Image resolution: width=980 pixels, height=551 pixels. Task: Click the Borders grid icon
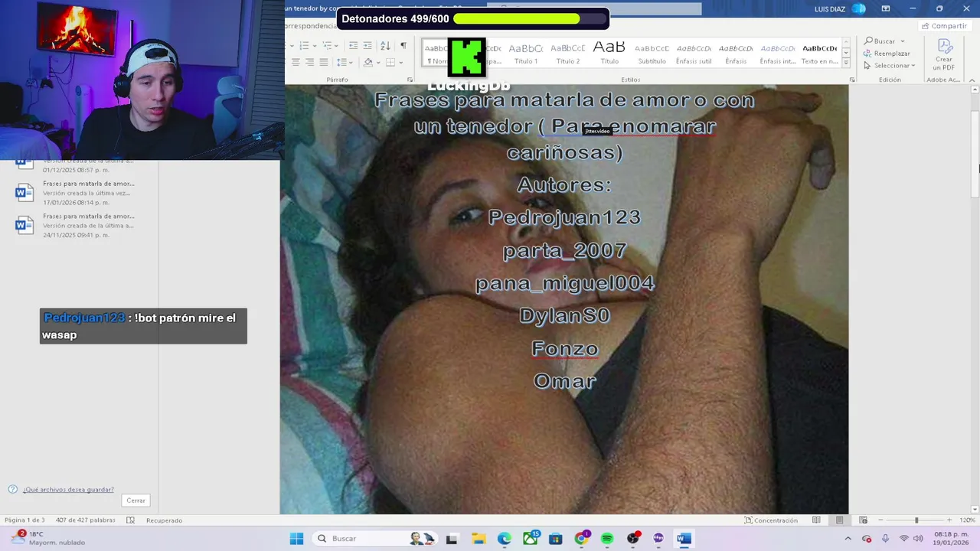click(x=390, y=62)
